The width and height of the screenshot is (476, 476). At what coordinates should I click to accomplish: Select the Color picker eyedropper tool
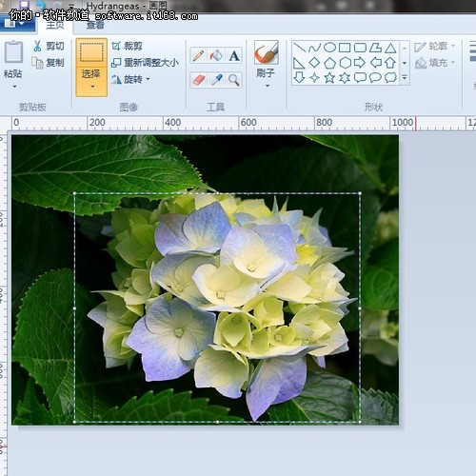(x=216, y=80)
